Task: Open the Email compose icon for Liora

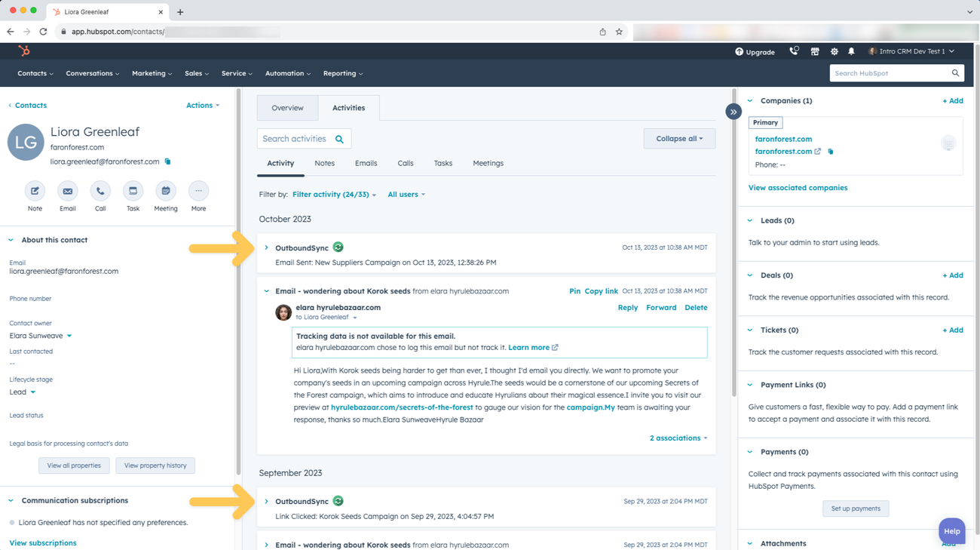Action: pyautogui.click(x=67, y=191)
